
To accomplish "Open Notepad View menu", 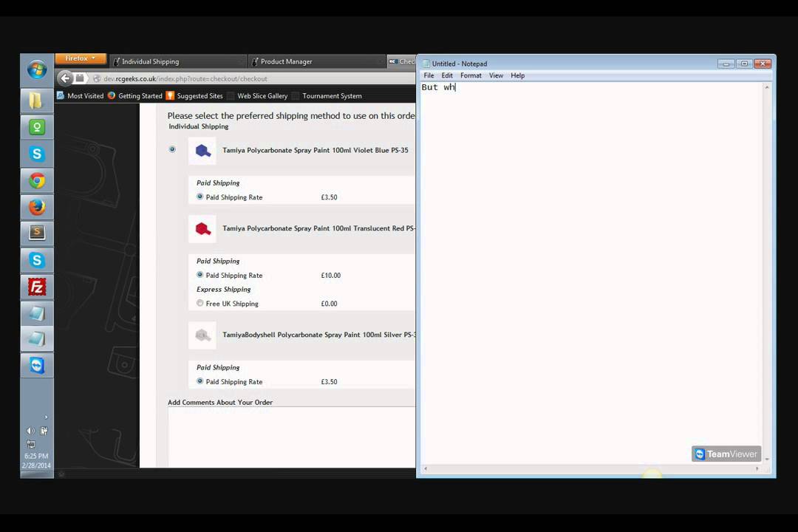I will (x=496, y=75).
